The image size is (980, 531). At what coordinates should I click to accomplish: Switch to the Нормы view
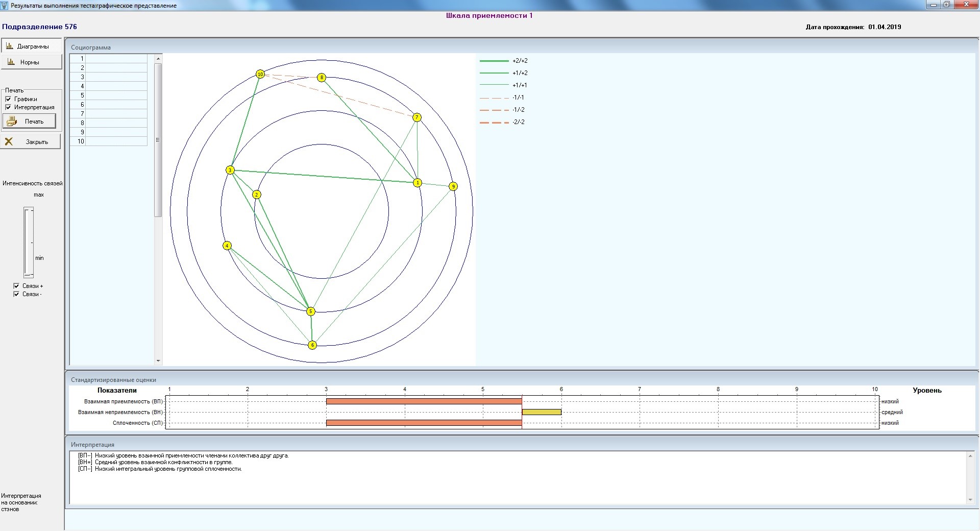(x=30, y=62)
